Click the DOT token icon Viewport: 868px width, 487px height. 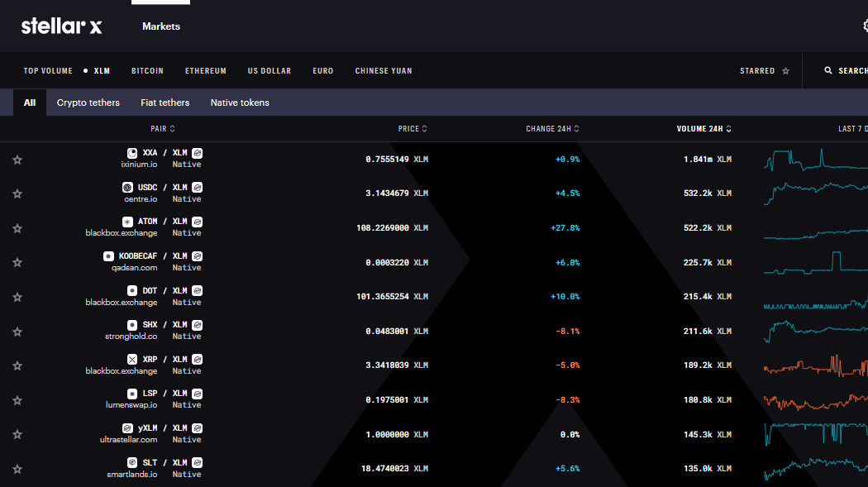click(132, 290)
